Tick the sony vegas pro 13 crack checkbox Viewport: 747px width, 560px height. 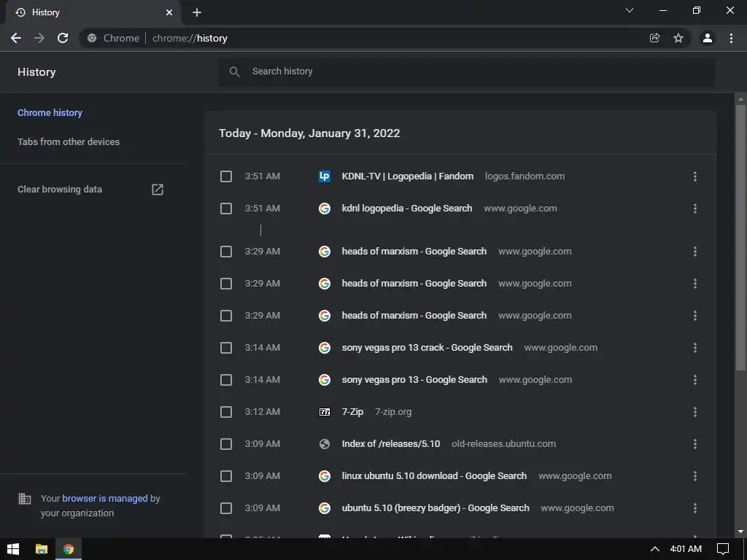pyautogui.click(x=226, y=348)
